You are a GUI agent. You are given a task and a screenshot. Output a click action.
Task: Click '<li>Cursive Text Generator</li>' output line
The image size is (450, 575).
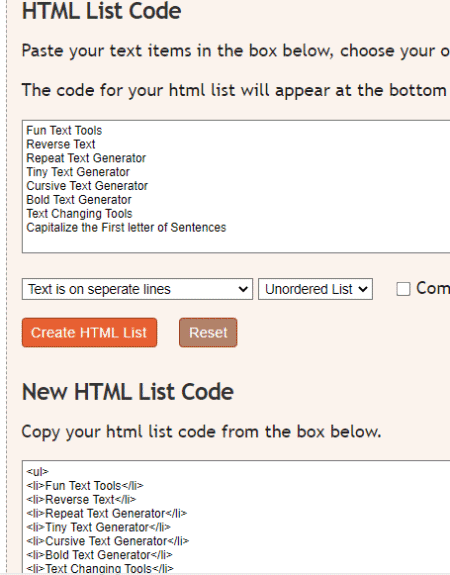pyautogui.click(x=107, y=541)
